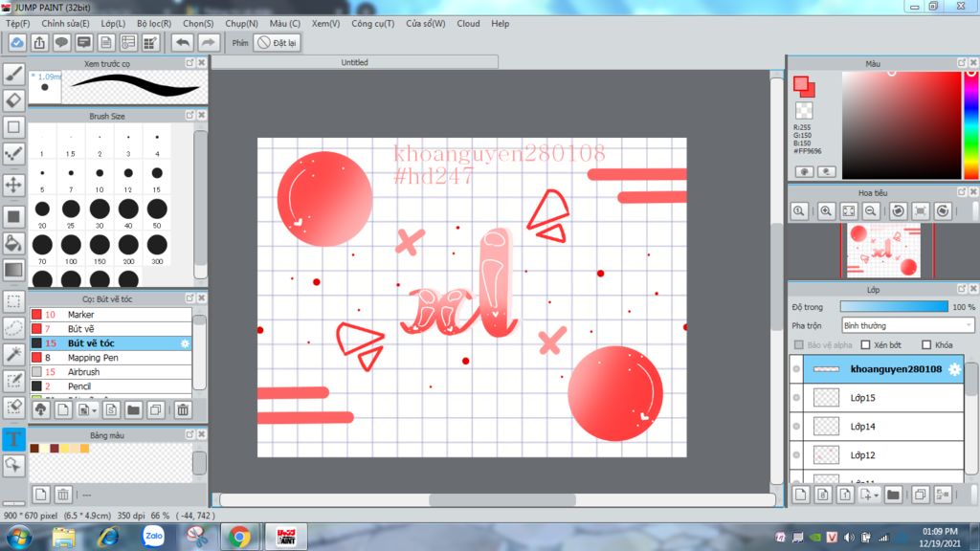Select the Bucket fill tool
Viewport: 980px width, 551px height.
(x=13, y=243)
